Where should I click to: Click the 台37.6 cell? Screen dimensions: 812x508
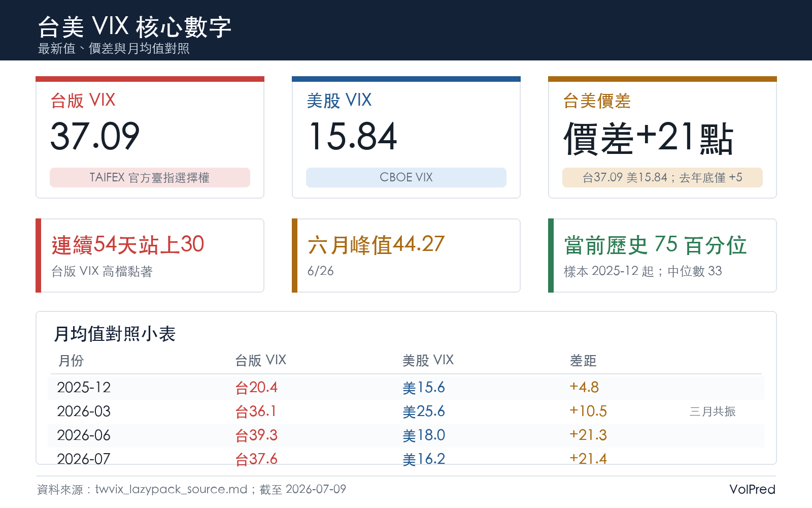[256, 459]
